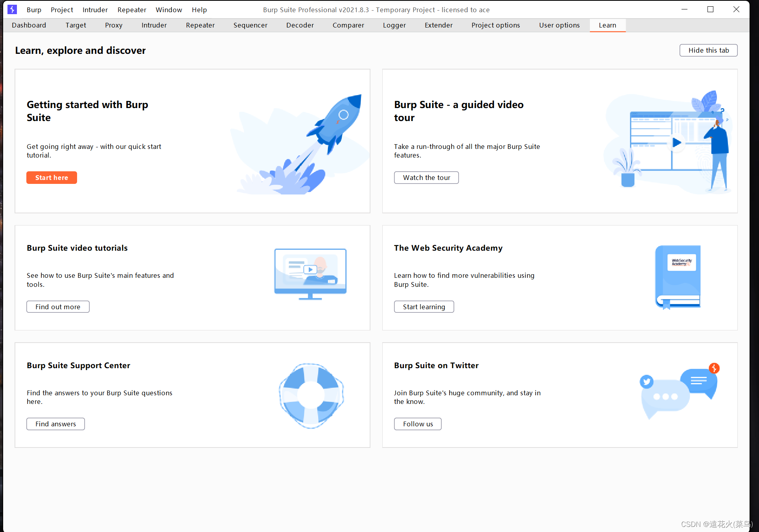Click the Burp Suite logo icon
Screen dimensions: 759x532
tap(12, 9)
